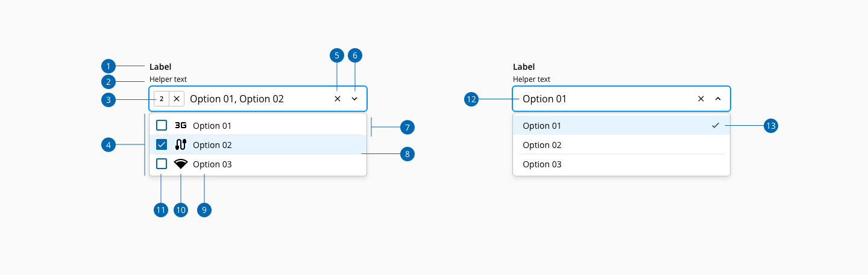Click the 3G network icon

point(180,125)
